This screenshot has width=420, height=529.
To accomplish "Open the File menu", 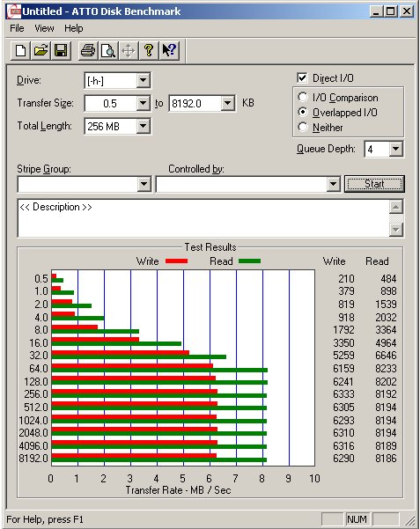I will (x=17, y=28).
